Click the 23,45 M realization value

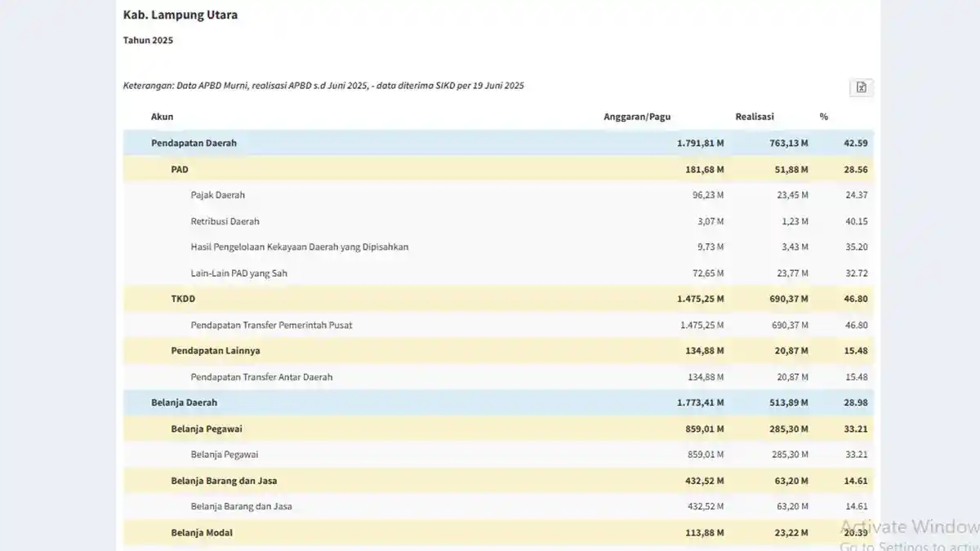tap(793, 195)
